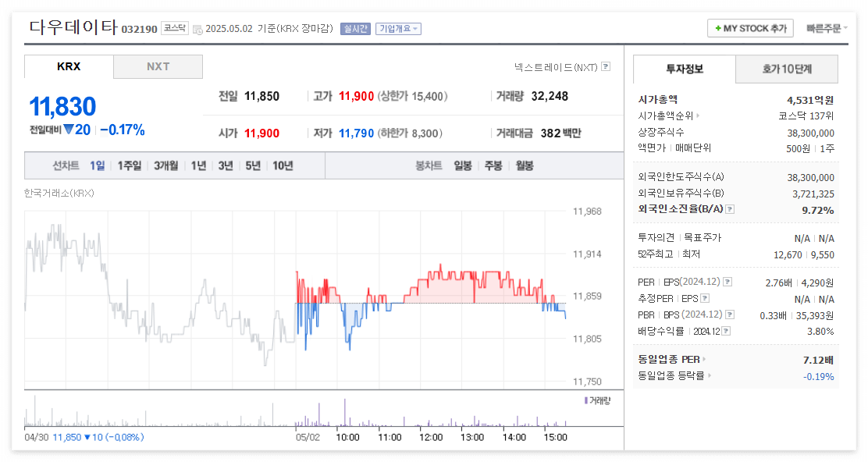Screen dimensions: 868x462
Task: Open the EPS(2024.12) help icon
Action: pos(727,282)
